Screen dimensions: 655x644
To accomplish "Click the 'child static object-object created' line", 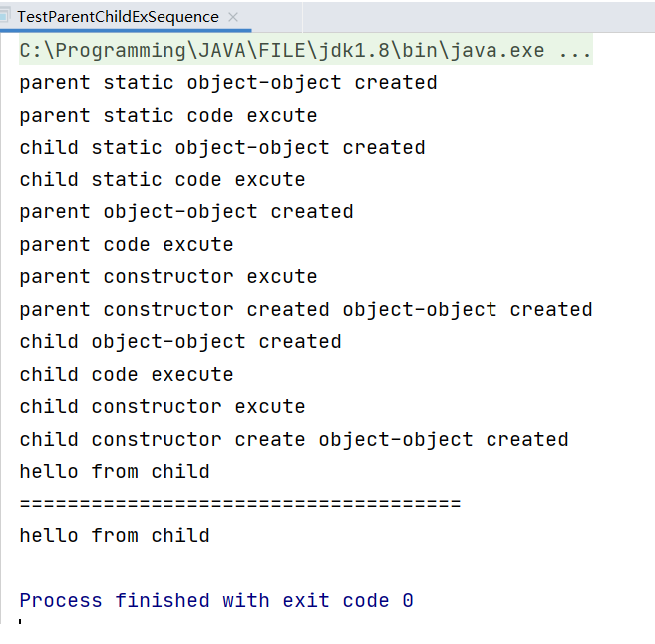I will tap(221, 148).
